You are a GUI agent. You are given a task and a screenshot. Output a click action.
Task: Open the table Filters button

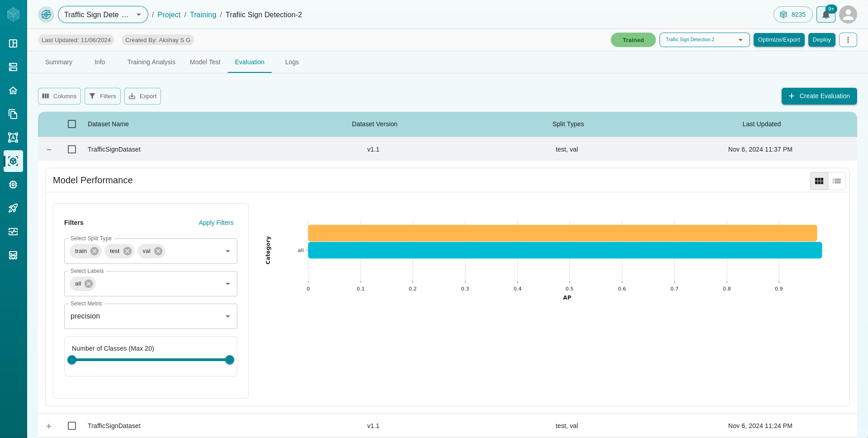pos(103,96)
